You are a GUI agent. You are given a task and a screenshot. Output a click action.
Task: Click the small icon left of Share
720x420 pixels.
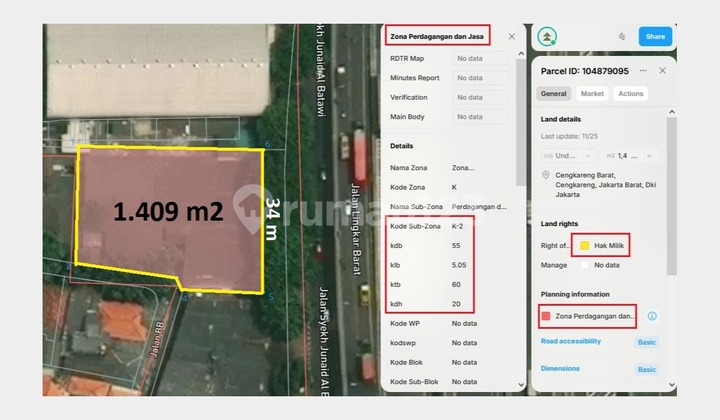622,36
